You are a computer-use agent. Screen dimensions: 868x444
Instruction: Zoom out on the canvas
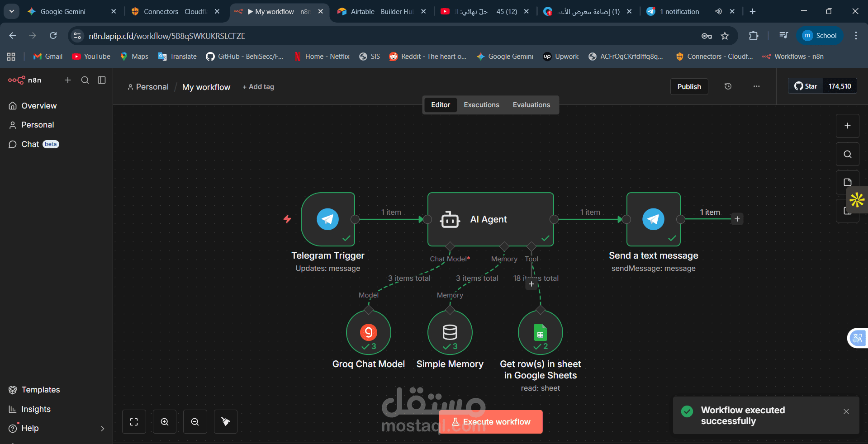click(195, 422)
